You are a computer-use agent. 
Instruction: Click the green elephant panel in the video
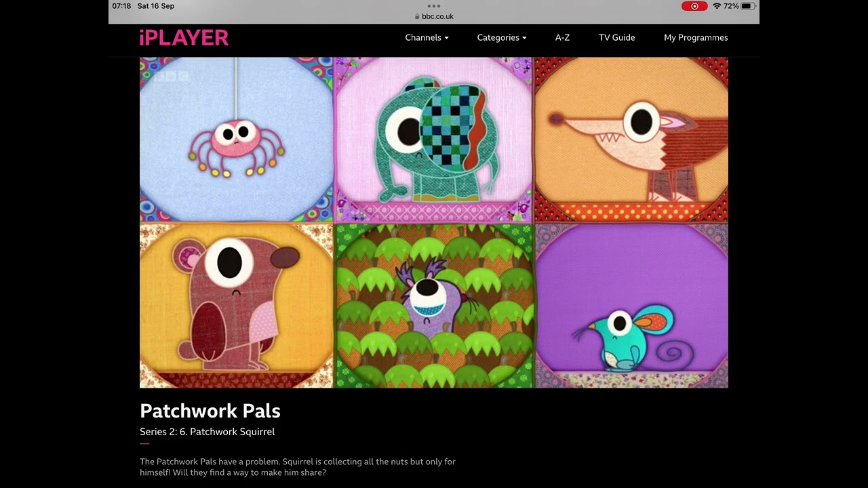point(433,140)
